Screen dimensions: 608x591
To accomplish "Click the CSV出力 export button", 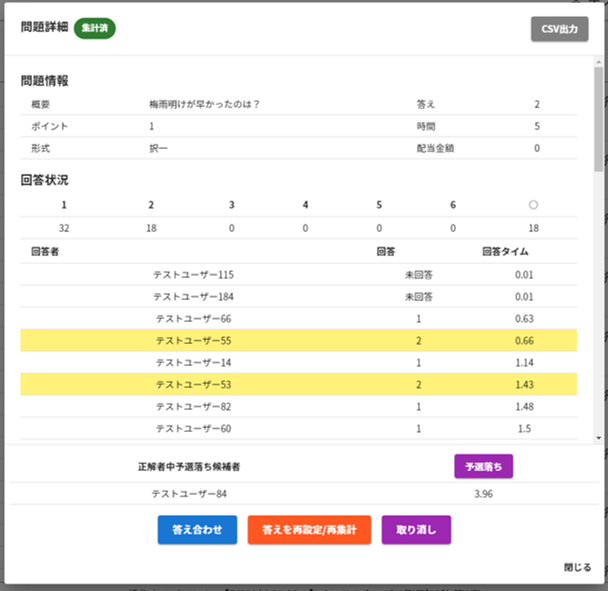I will point(560,29).
